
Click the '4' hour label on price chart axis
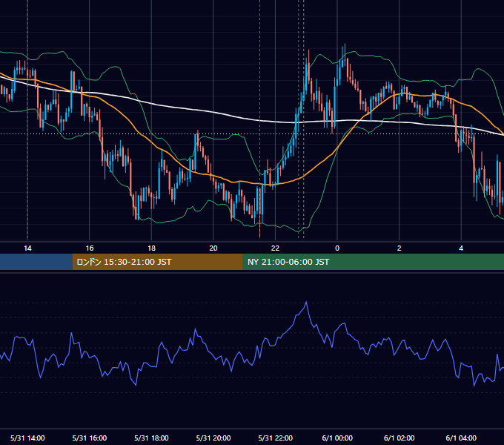(x=461, y=248)
